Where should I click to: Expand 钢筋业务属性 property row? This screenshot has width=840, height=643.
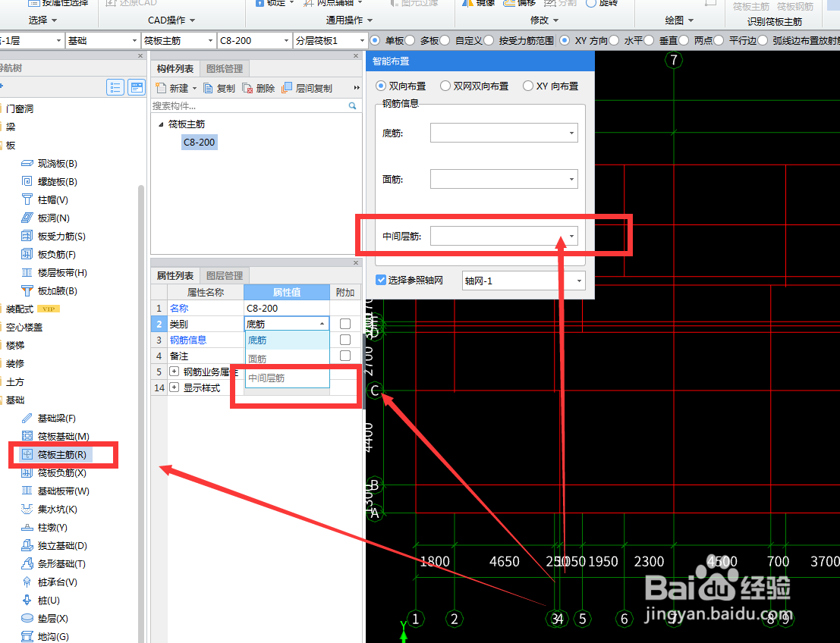click(174, 372)
